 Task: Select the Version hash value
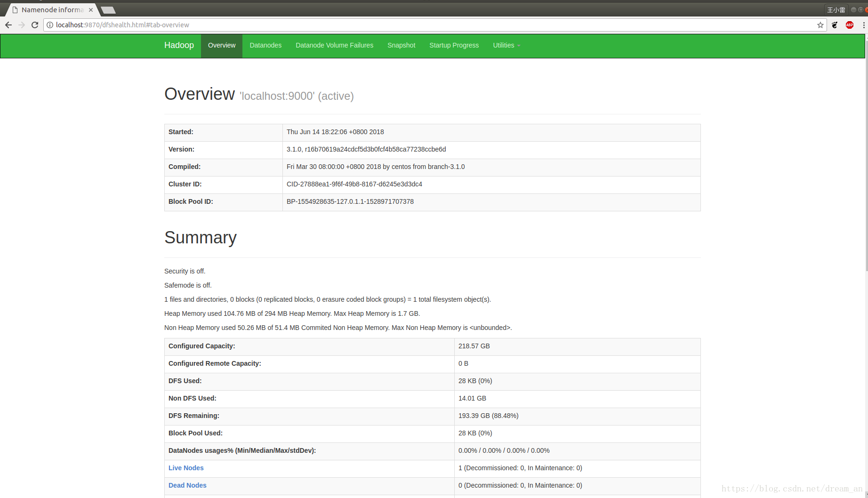click(x=366, y=149)
